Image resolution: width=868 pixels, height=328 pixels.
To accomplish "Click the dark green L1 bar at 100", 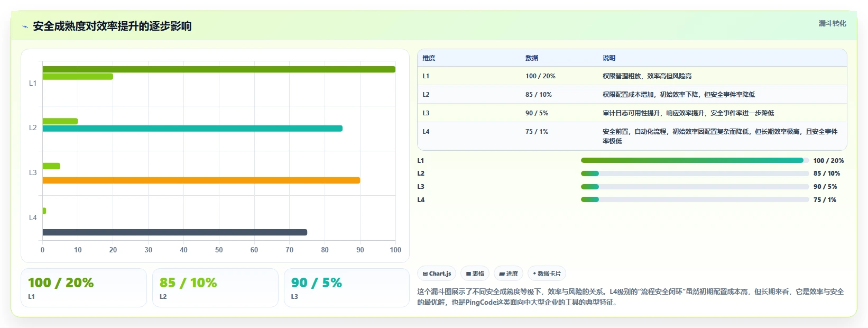I will tap(219, 69).
